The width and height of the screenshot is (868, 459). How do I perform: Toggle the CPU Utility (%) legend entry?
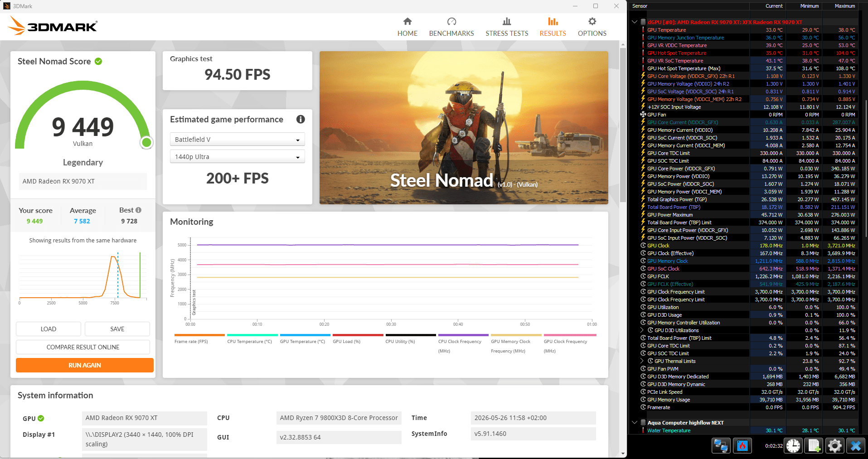[411, 339]
